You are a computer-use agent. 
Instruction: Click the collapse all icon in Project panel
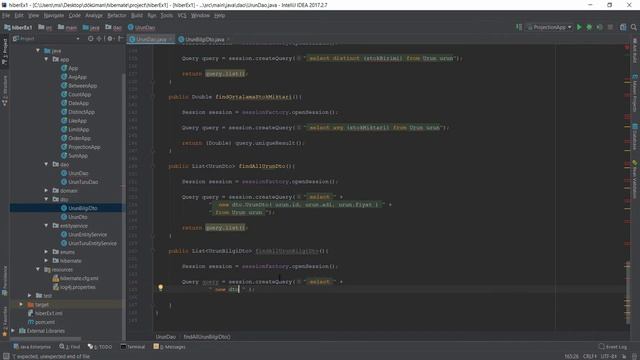point(100,39)
